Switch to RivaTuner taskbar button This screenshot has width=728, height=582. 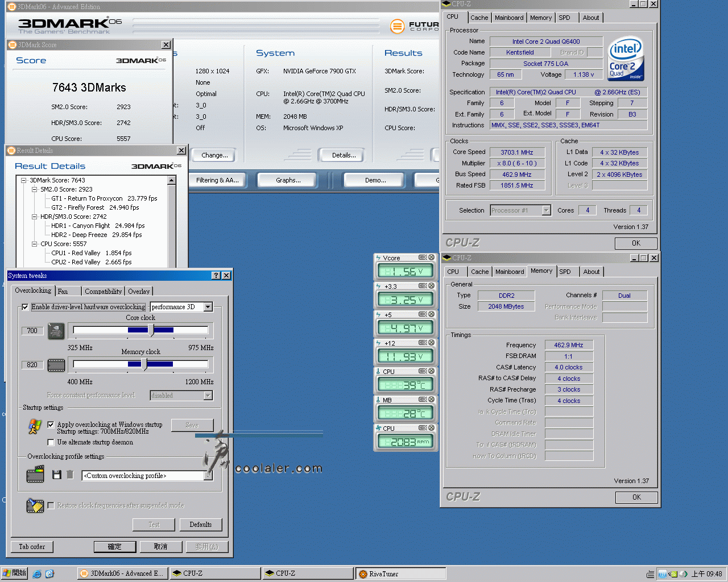(402, 573)
